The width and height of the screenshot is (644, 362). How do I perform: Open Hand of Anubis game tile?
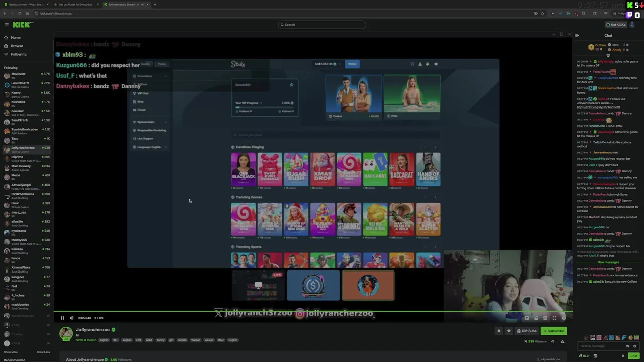pyautogui.click(x=428, y=169)
